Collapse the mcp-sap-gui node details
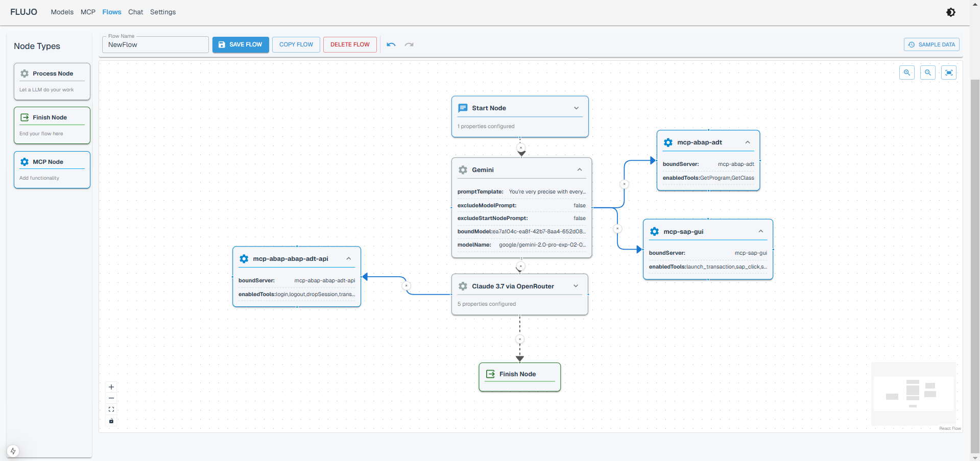 pos(761,231)
